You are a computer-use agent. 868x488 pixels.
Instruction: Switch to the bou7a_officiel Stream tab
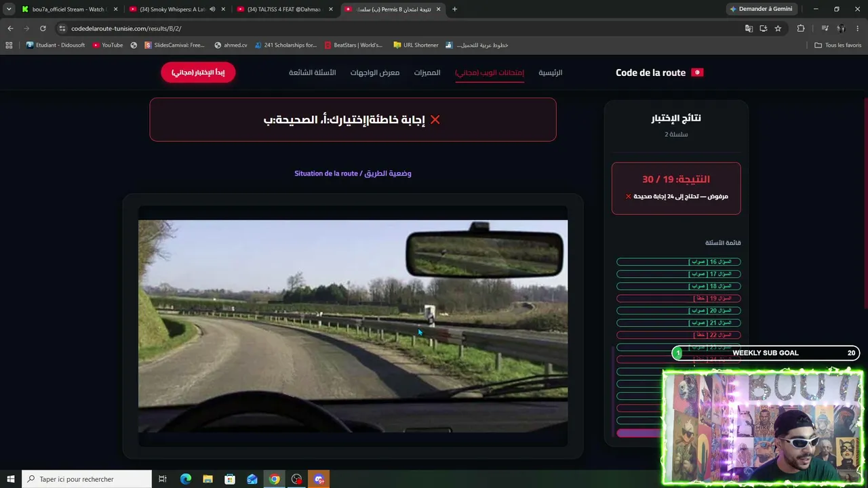(x=69, y=9)
